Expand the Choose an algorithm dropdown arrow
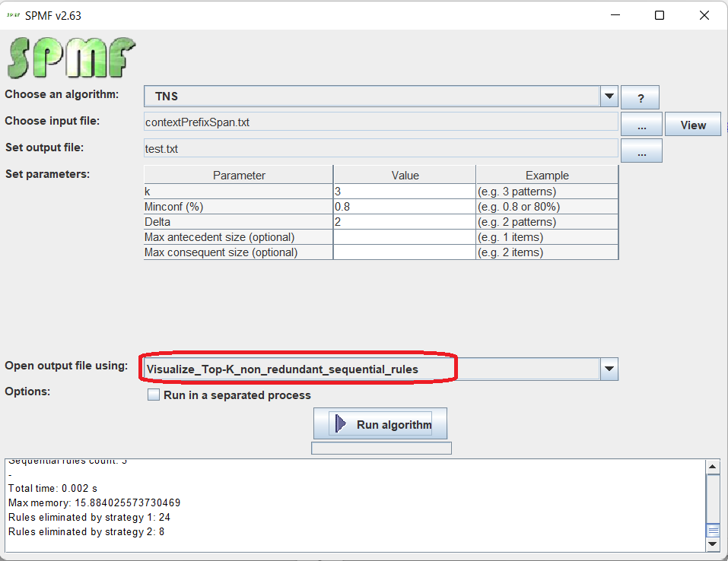The height and width of the screenshot is (561, 728). click(x=609, y=97)
